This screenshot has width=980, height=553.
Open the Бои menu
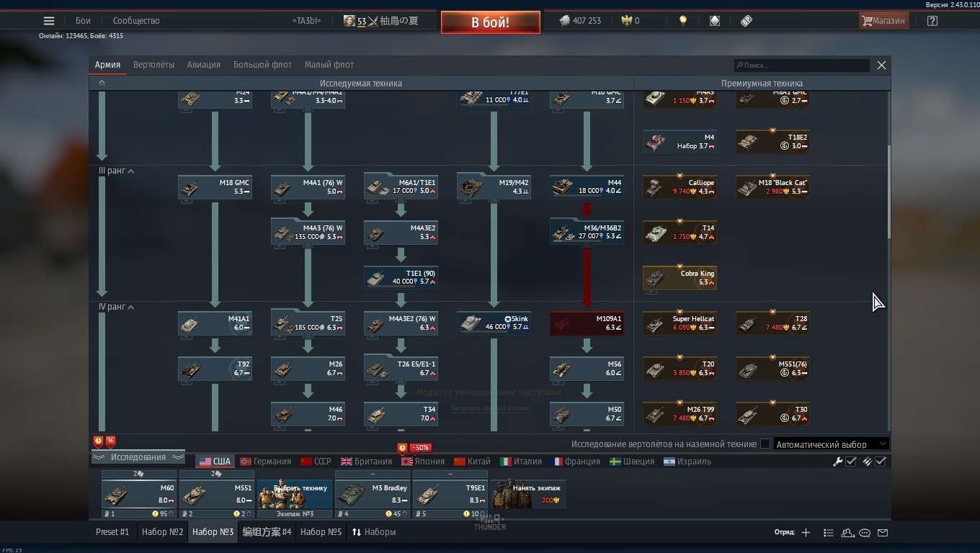click(x=83, y=21)
